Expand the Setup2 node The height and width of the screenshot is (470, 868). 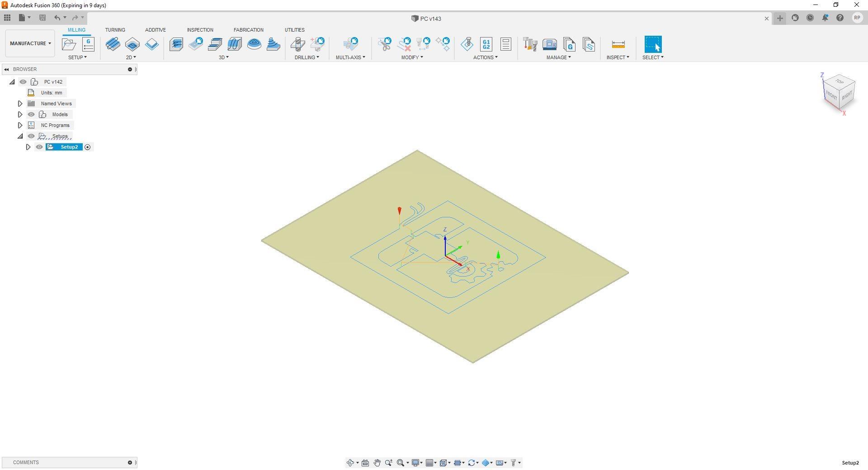[28, 147]
